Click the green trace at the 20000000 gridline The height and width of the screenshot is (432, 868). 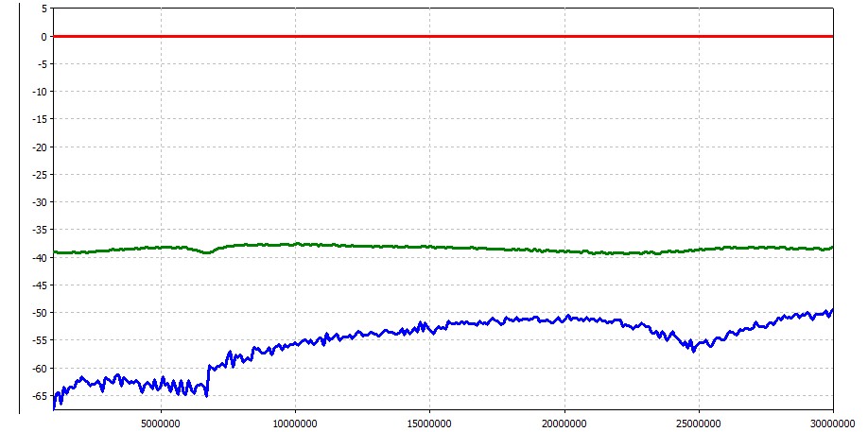click(x=564, y=251)
